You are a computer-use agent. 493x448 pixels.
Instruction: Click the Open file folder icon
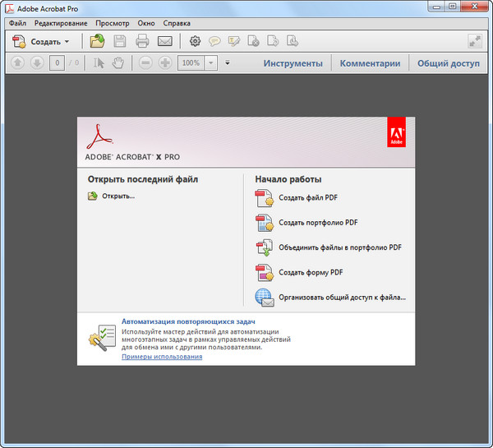98,41
